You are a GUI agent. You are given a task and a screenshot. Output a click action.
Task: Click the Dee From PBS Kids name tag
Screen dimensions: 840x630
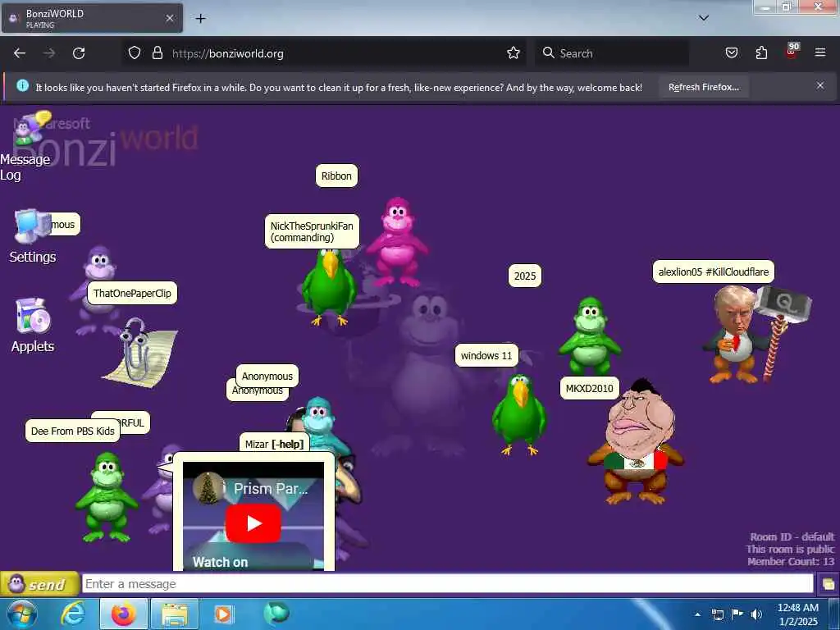pos(73,431)
